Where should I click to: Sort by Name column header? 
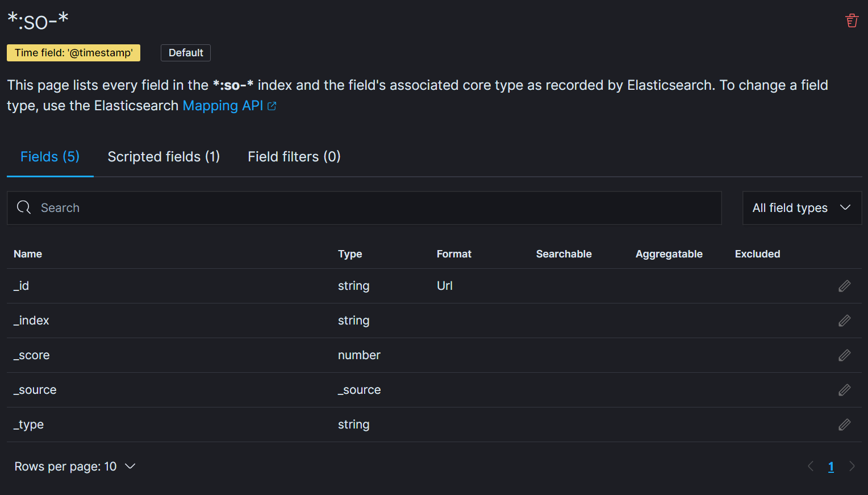(28, 254)
